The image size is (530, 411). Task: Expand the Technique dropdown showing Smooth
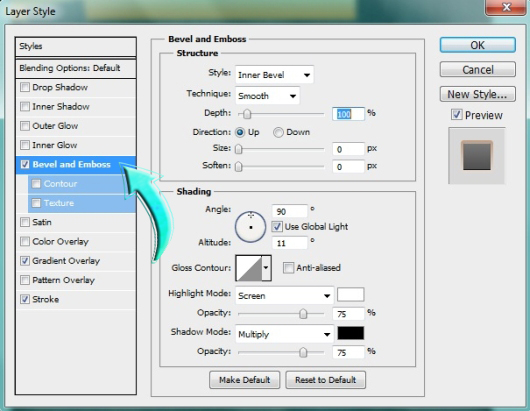point(267,96)
